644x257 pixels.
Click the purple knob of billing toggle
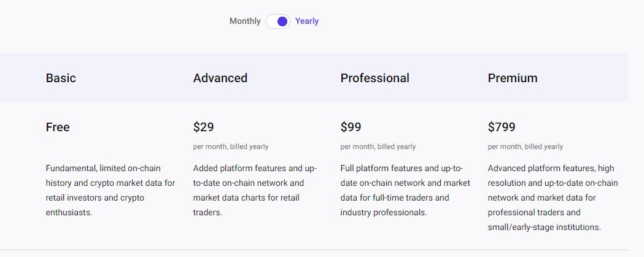pos(282,21)
